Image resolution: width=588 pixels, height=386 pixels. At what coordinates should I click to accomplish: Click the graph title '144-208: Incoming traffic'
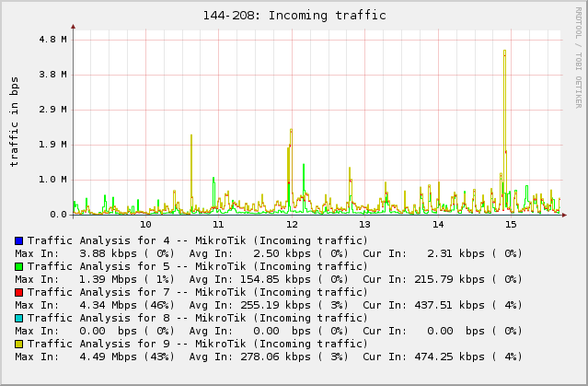(x=294, y=16)
